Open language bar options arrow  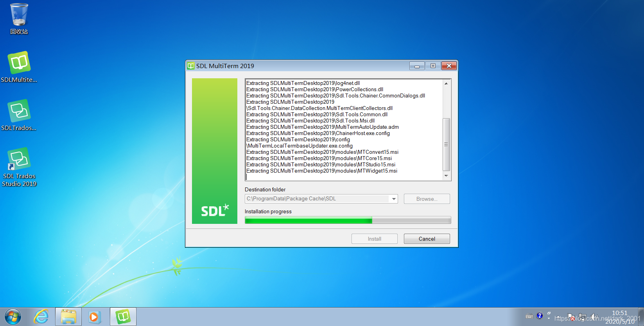(x=549, y=319)
